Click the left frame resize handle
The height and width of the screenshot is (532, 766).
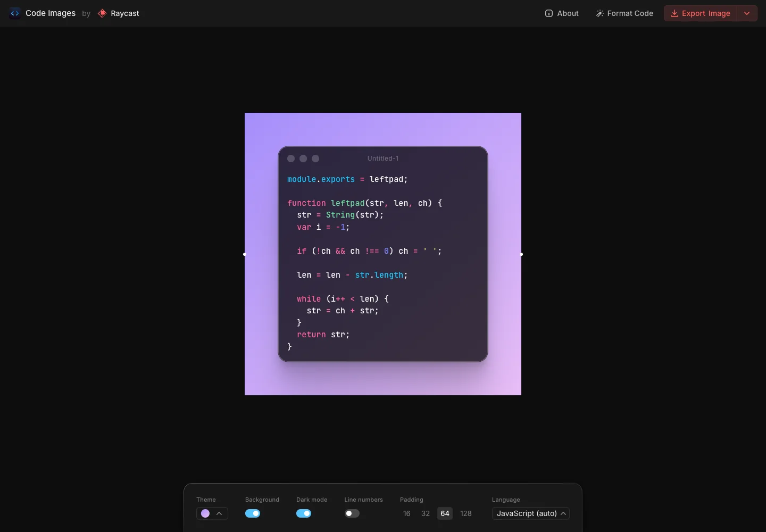[245, 254]
